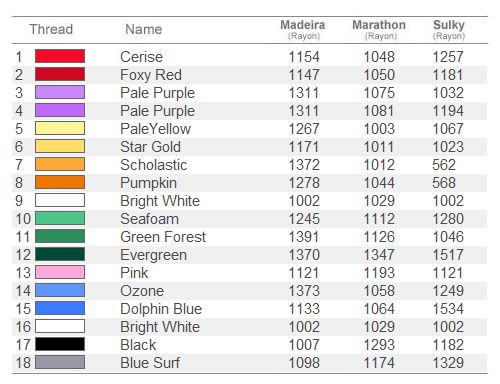Click the Sulky (Rayon) column header

(x=449, y=30)
